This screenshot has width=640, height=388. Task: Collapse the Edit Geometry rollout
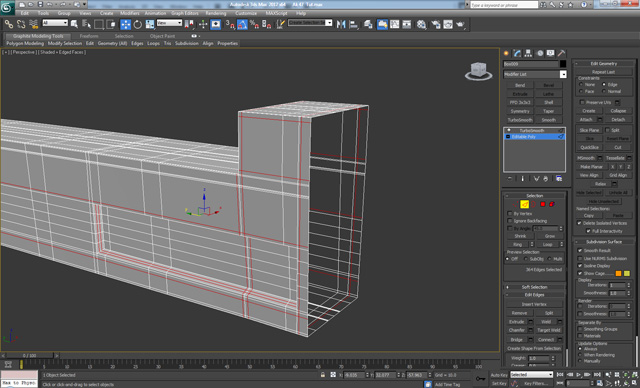coord(604,64)
